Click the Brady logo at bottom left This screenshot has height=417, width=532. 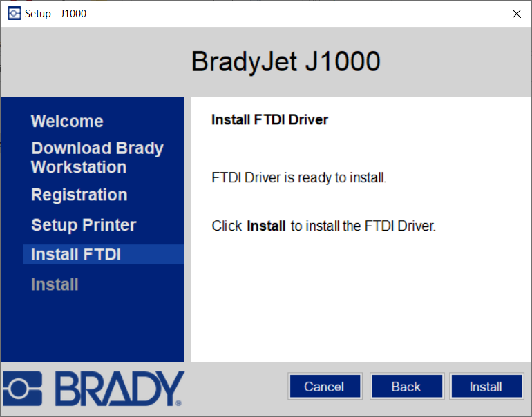tap(94, 389)
